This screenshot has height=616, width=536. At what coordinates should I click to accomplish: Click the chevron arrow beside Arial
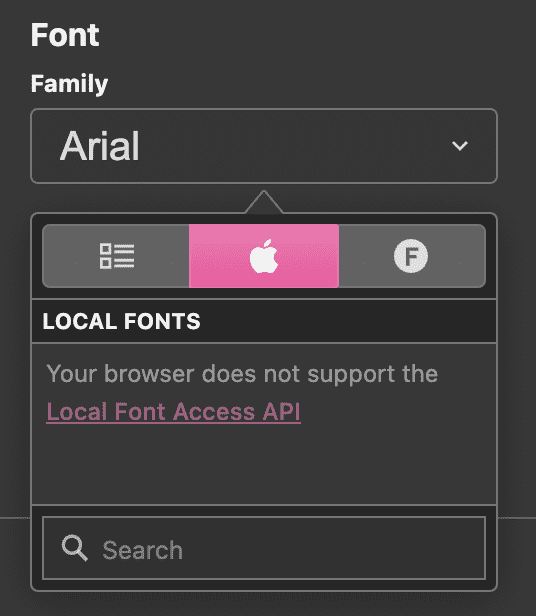[x=460, y=146]
